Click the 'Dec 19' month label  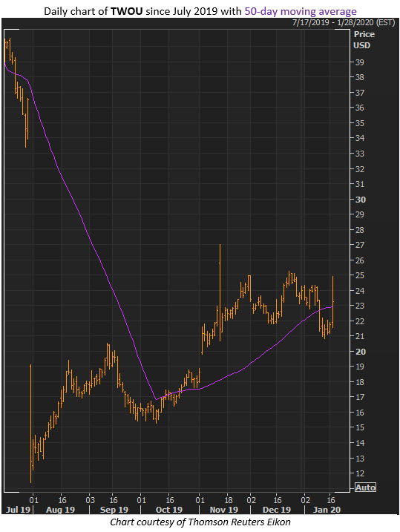(277, 510)
